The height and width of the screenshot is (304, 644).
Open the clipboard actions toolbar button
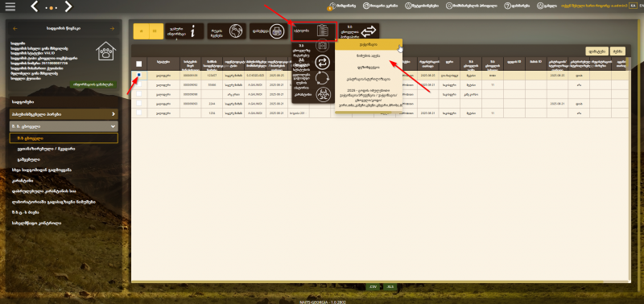pyautogui.click(x=314, y=31)
